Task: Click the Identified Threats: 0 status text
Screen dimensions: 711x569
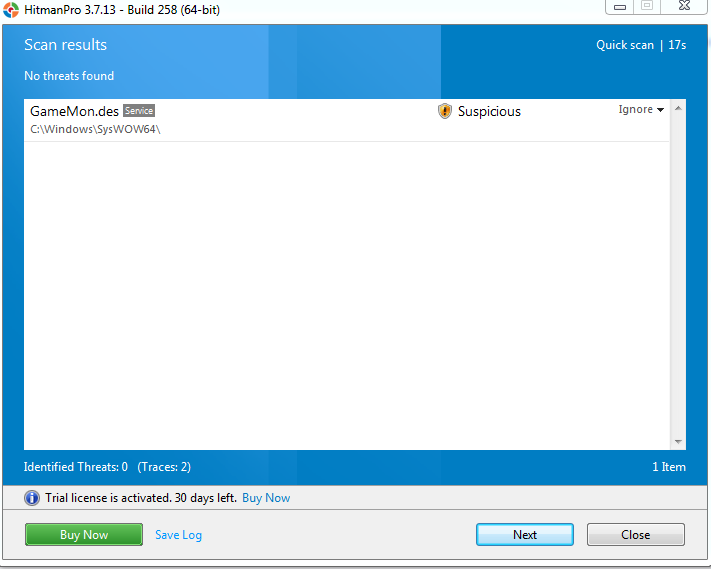Action: pos(76,467)
